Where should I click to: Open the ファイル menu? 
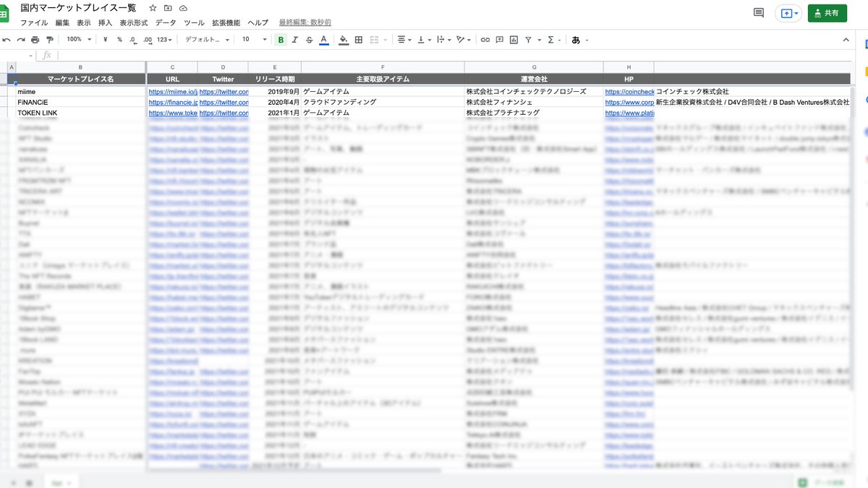(34, 23)
